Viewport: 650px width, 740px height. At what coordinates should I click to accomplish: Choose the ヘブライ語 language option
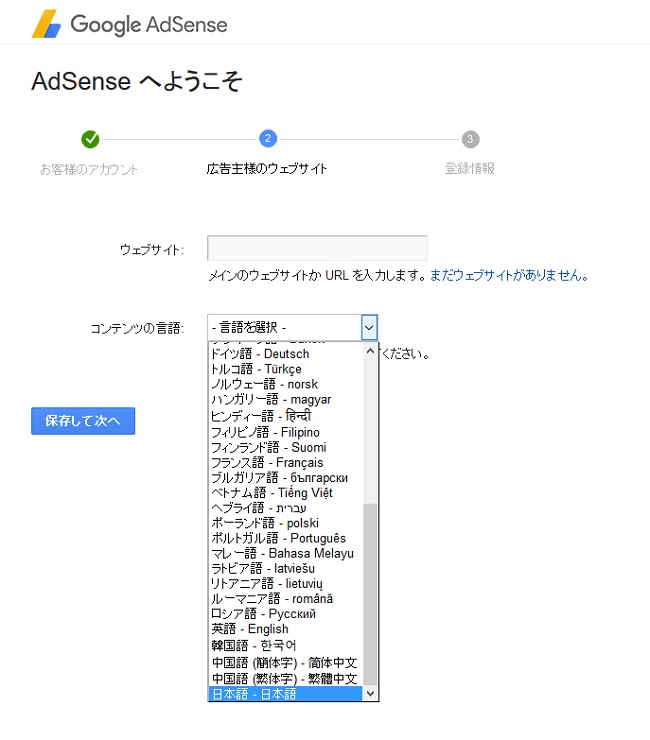coord(286,508)
